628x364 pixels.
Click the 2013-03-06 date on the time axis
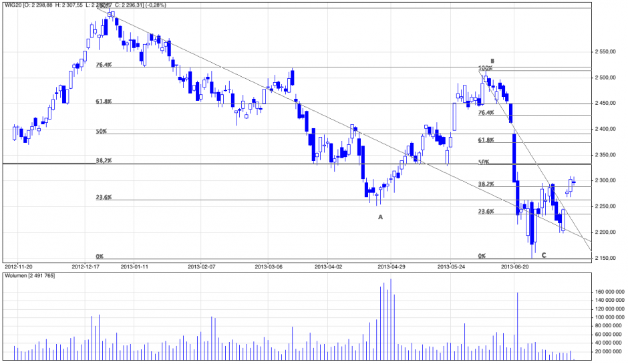pos(269,266)
